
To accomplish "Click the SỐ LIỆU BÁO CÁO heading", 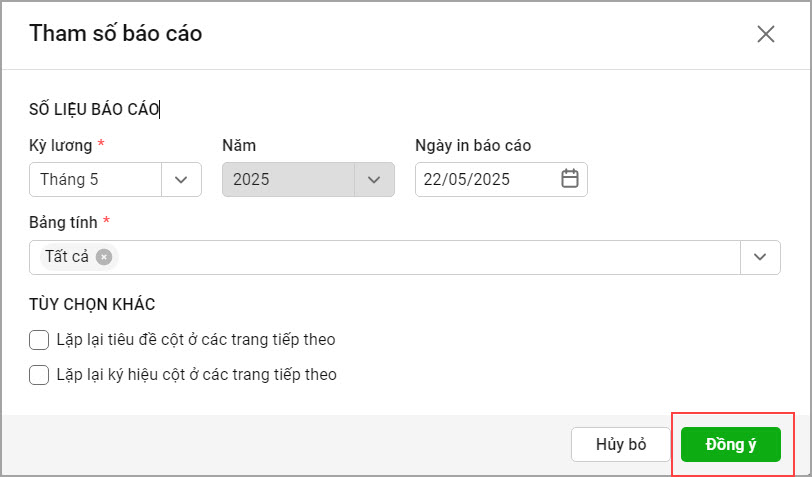I will point(94,109).
